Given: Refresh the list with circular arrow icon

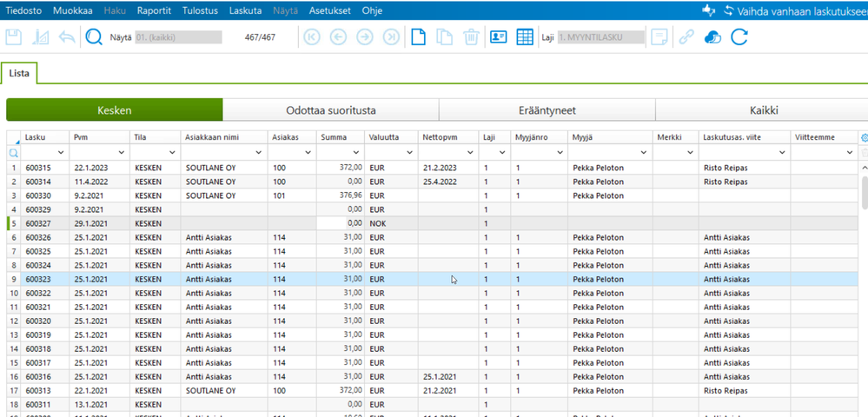Looking at the screenshot, I should (739, 37).
